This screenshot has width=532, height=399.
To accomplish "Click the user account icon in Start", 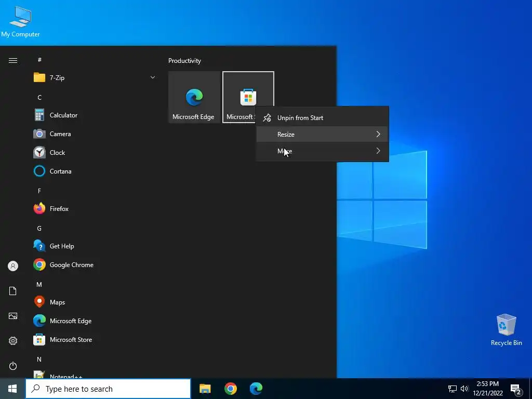I will (x=13, y=266).
